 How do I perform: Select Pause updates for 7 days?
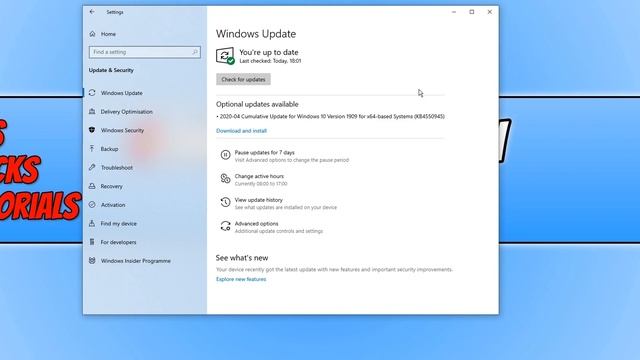click(264, 152)
